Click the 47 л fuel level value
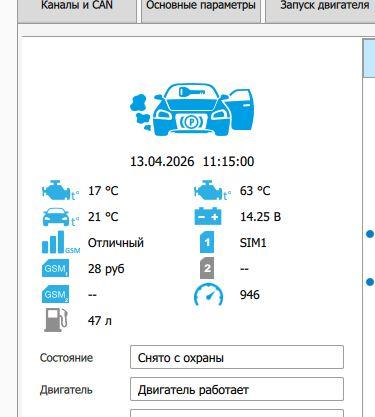375x417 pixels. click(100, 321)
